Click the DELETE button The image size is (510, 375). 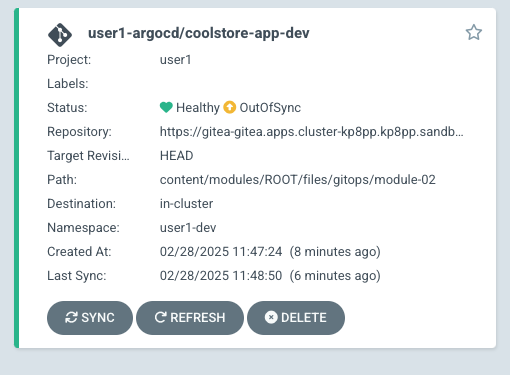pyautogui.click(x=296, y=318)
